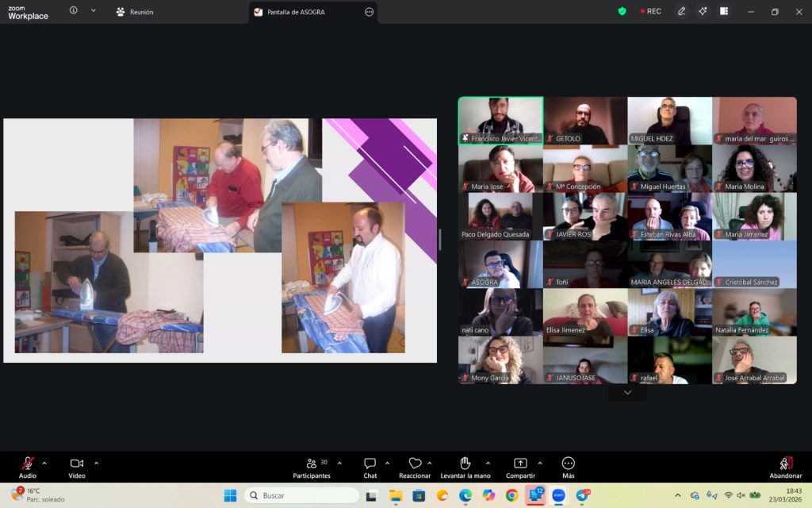Change the view layout icon

click(x=724, y=11)
